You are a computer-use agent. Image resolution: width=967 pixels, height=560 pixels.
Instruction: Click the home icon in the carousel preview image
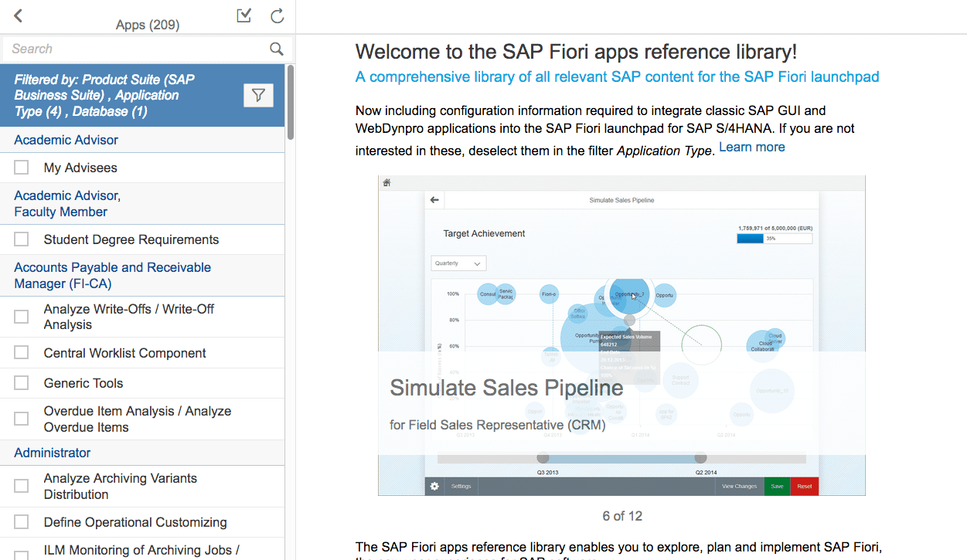click(386, 182)
